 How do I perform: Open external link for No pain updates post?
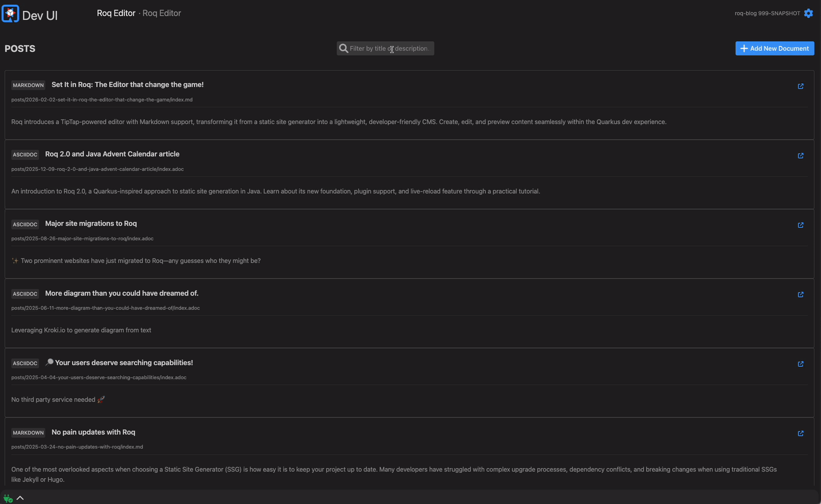(x=800, y=433)
